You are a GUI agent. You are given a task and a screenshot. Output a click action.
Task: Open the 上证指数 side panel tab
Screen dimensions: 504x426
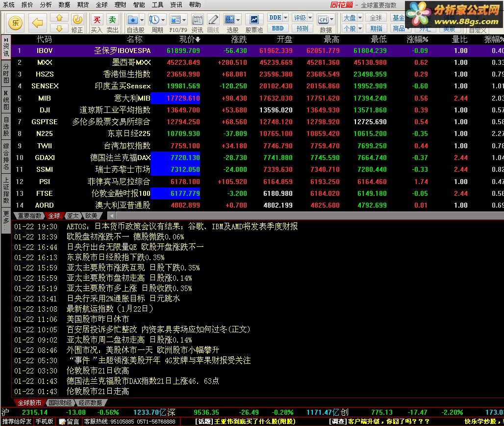6,190
